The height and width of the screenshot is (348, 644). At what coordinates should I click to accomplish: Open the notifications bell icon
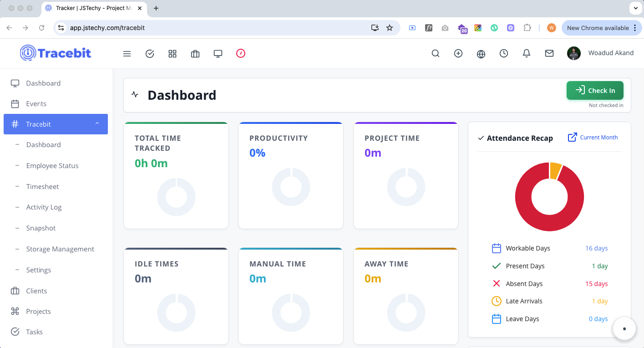click(526, 53)
